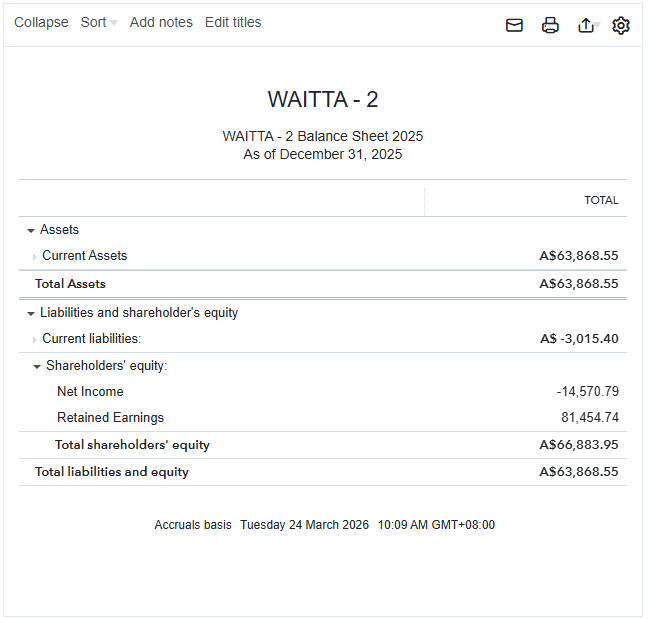Open the Retained Earnings amount 81,454.74

pyautogui.click(x=589, y=418)
